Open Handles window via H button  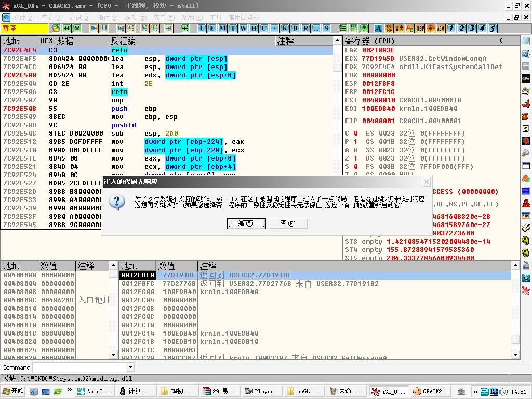(x=254, y=28)
